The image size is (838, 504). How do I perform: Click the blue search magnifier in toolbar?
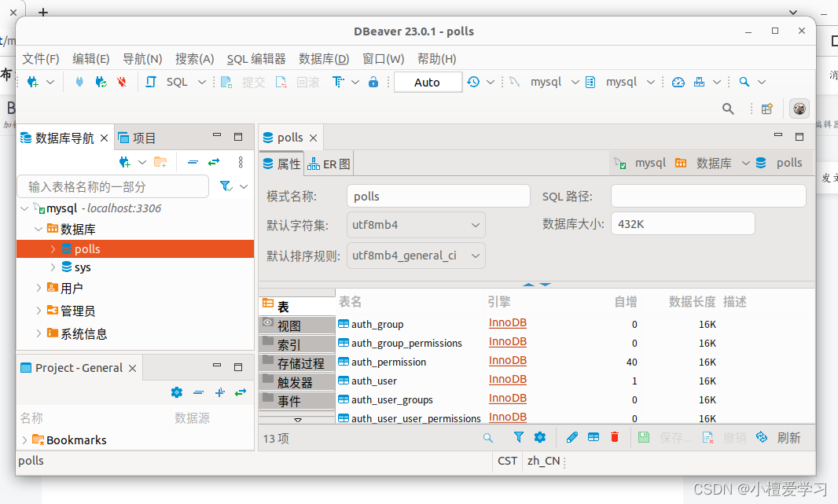click(744, 82)
